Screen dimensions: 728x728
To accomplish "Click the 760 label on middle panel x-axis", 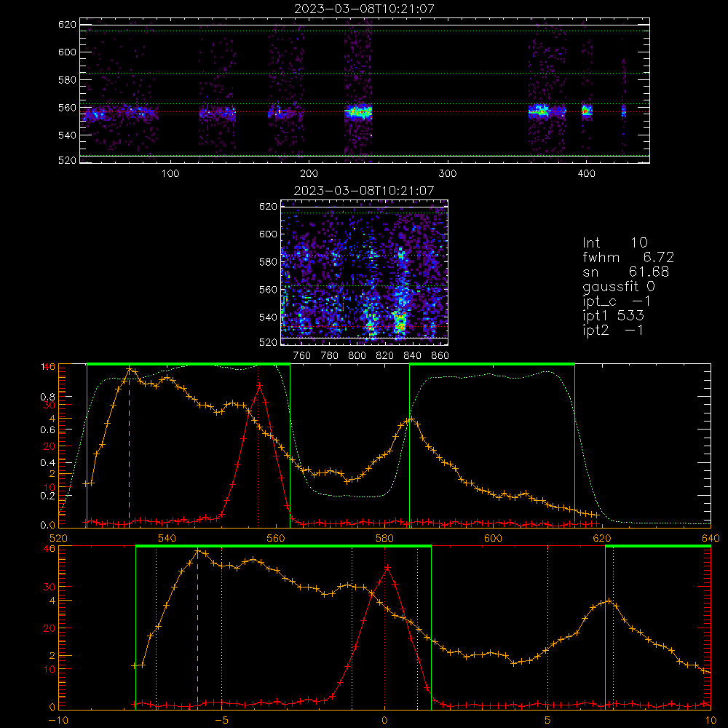I will tap(302, 356).
